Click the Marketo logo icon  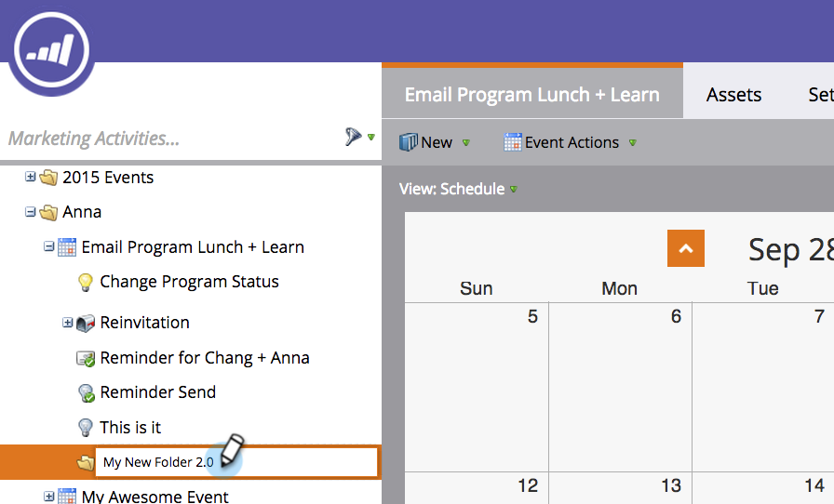coord(51,49)
